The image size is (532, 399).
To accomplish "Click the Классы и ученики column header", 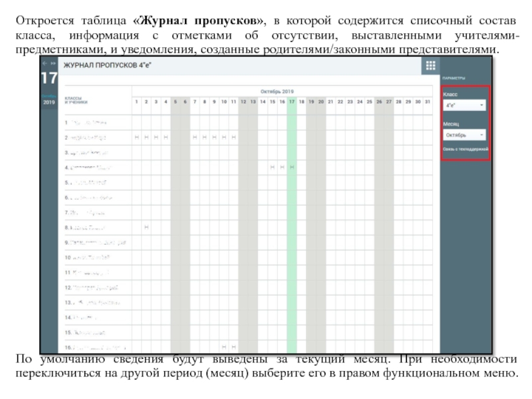I will click(x=76, y=100).
